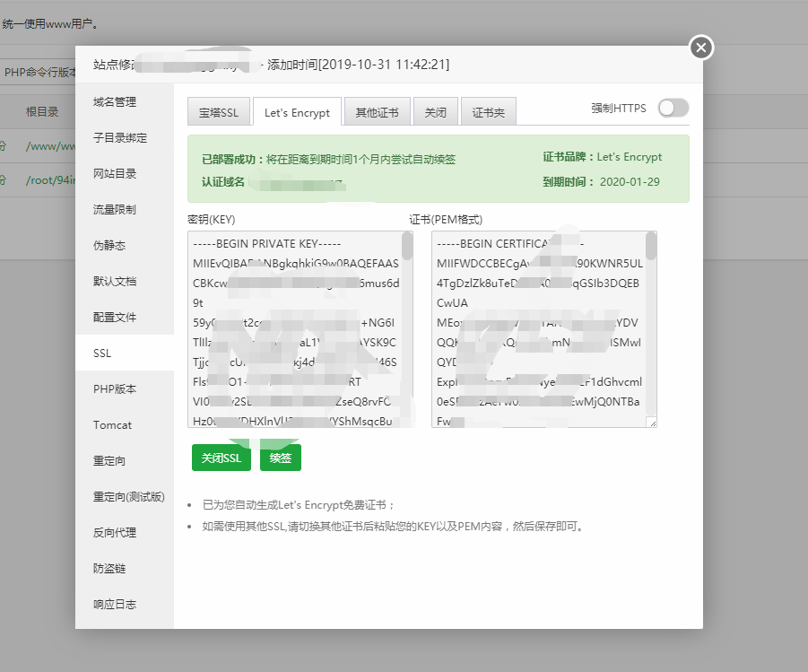This screenshot has width=808, height=672.
Task: Select 伪静态 in the sidebar
Action: pos(124,246)
